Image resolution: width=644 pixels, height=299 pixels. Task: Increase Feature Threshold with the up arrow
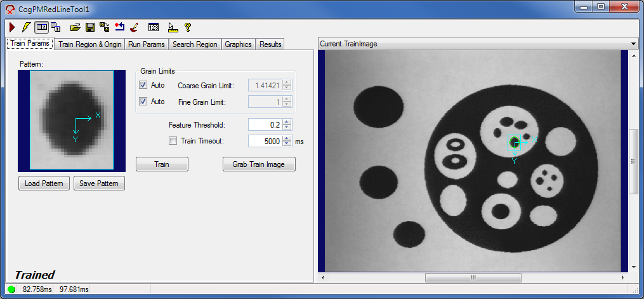[287, 122]
